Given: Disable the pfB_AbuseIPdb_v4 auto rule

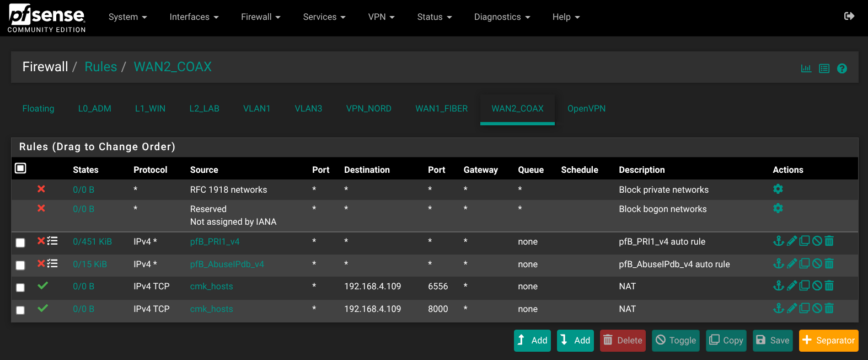Looking at the screenshot, I should point(817,264).
